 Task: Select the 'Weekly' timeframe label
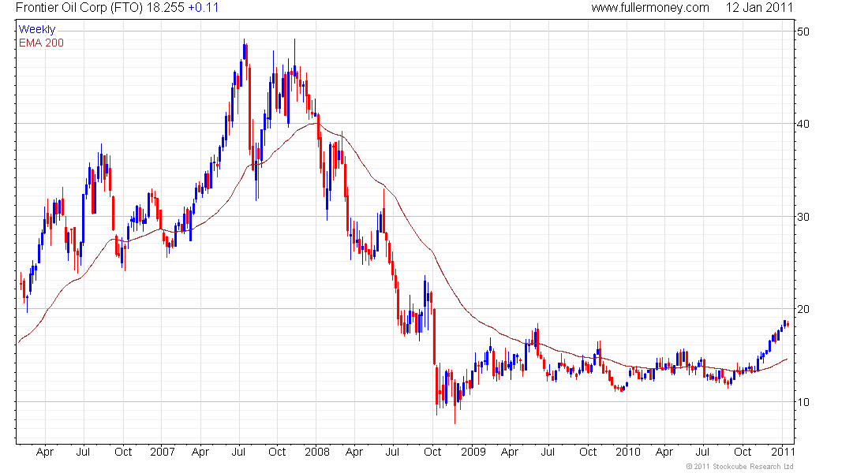click(x=37, y=29)
